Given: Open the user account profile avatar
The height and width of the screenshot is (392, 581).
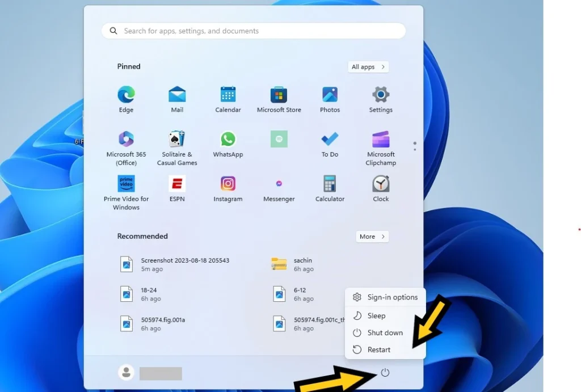Looking at the screenshot, I should click(126, 372).
